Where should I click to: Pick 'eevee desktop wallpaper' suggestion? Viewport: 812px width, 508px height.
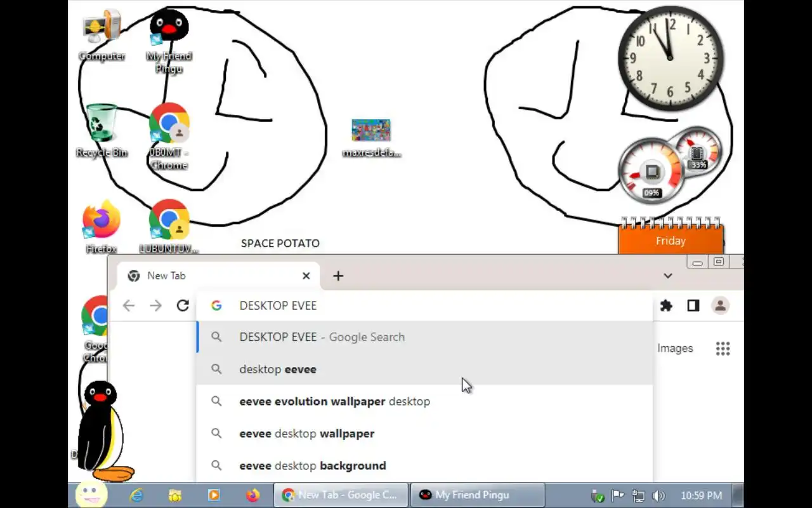click(x=424, y=434)
